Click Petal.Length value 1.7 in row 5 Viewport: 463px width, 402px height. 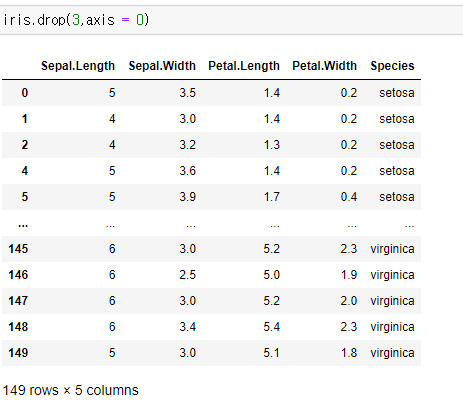coord(272,197)
